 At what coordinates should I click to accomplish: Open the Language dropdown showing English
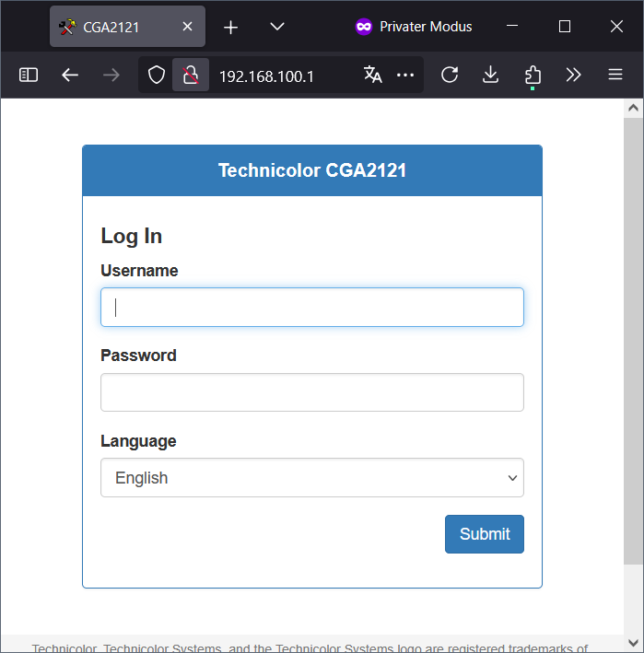[312, 478]
